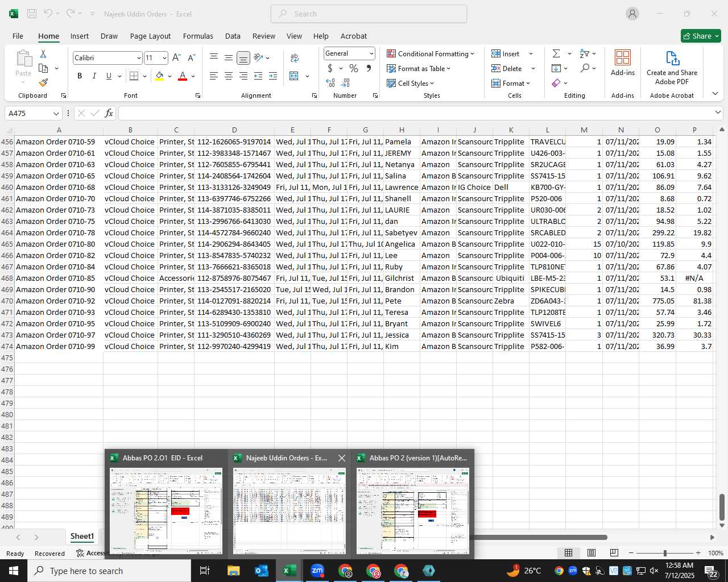Open the General number format dropdown
Screen dimensions: 728x582
(x=371, y=53)
